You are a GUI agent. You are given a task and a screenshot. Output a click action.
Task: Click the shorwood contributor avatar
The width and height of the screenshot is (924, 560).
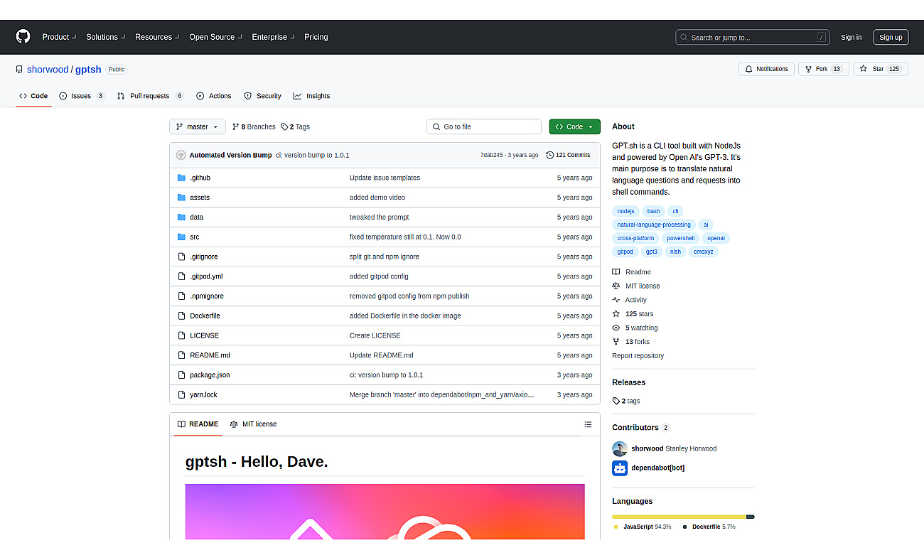click(620, 449)
